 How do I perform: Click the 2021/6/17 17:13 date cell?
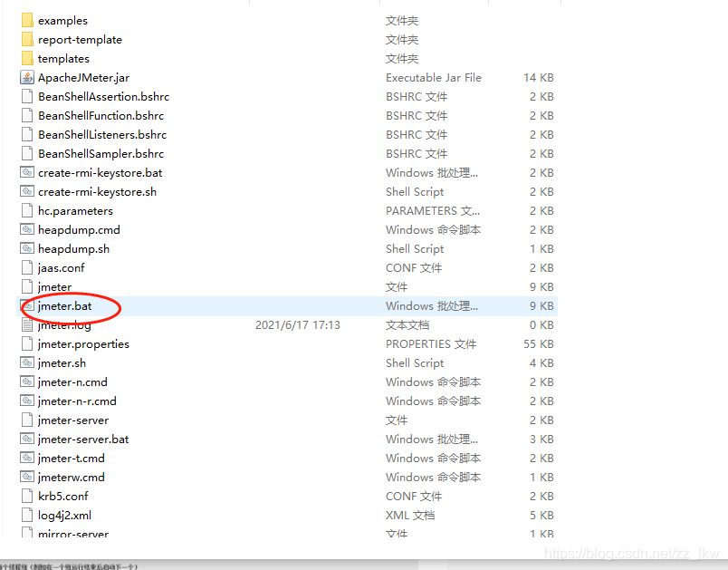(298, 325)
